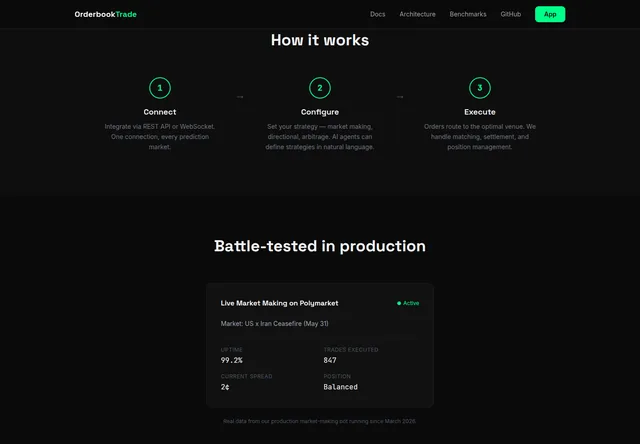The height and width of the screenshot is (444, 640).
Task: Click the 99.2% uptime value
Action: (x=231, y=360)
